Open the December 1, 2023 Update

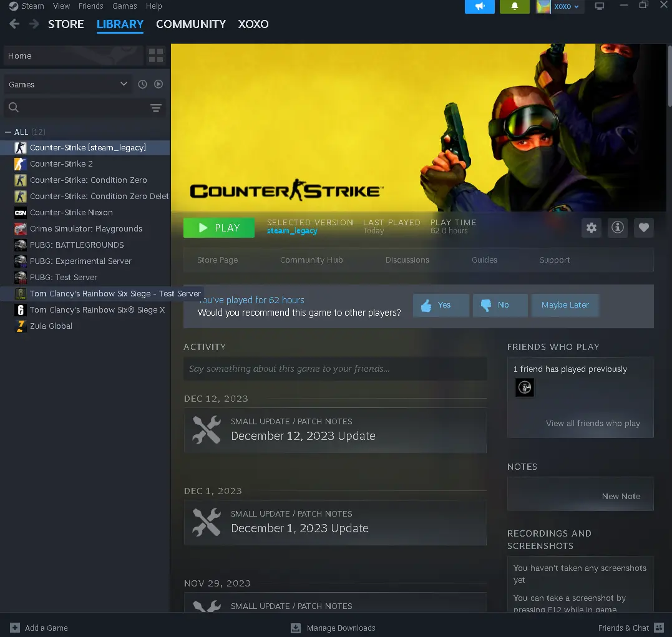tap(335, 523)
